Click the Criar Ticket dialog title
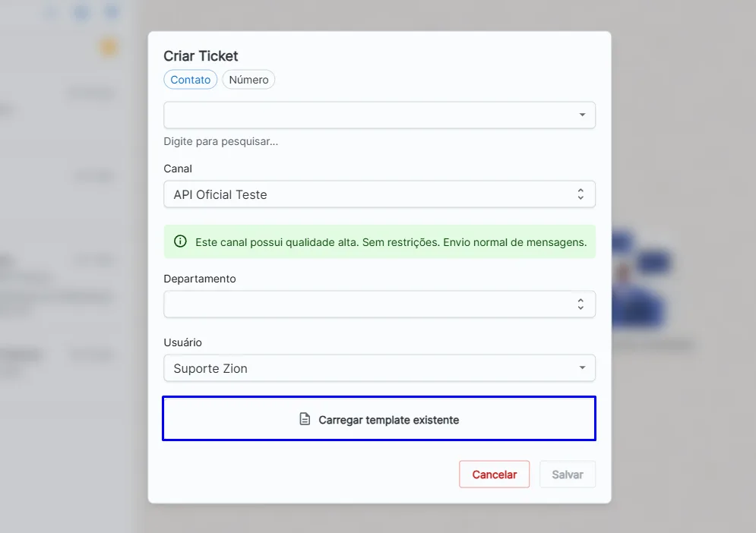 point(201,56)
